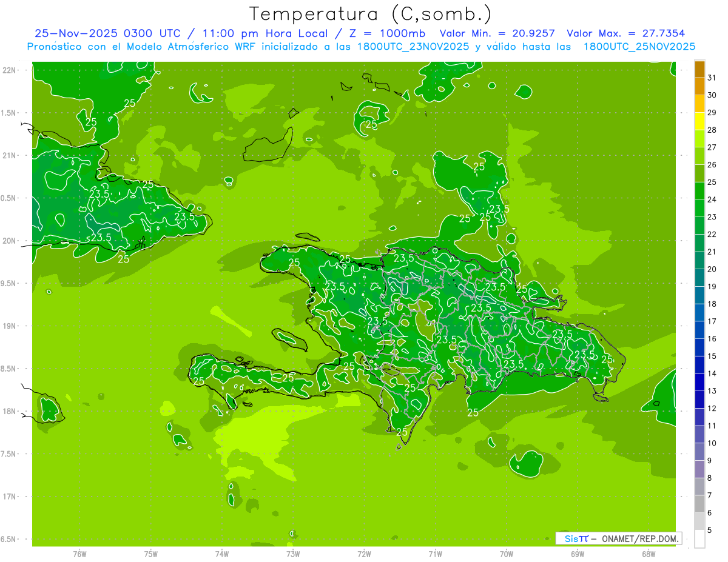Click the "24" value on the color scale
The image size is (728, 562).
click(712, 199)
